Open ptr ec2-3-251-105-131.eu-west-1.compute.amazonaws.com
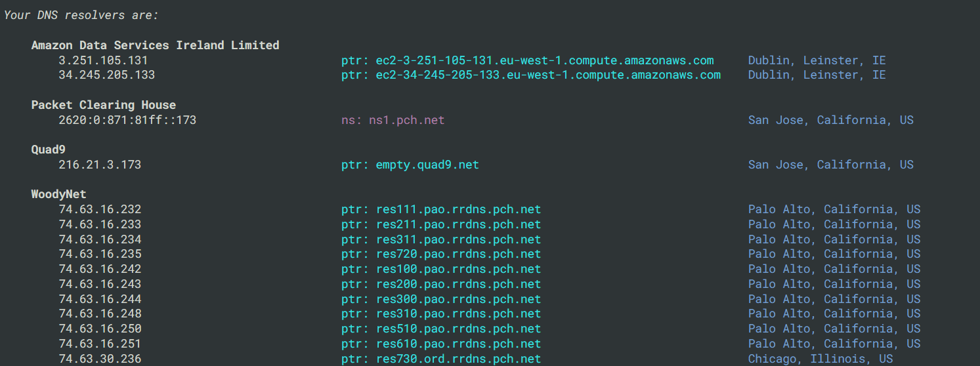The image size is (980, 366). pos(527,60)
